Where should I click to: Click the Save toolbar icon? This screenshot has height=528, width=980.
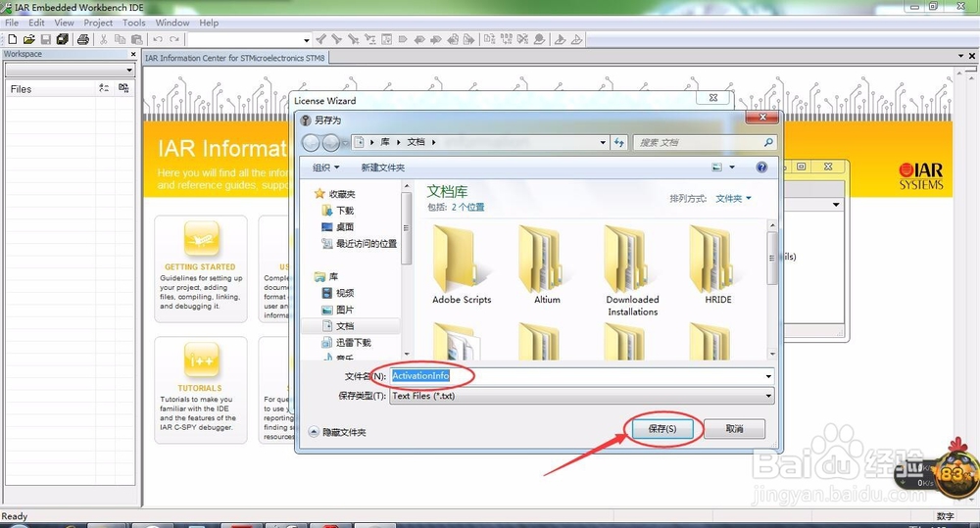[46, 39]
